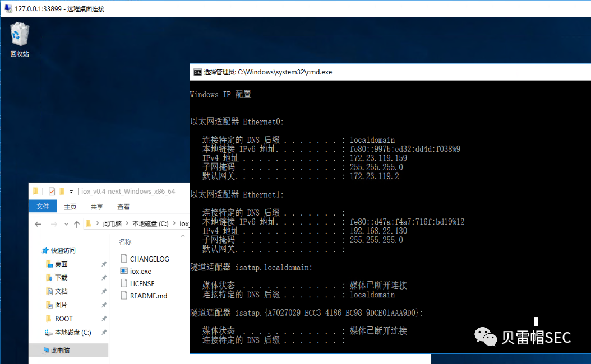Select the README.md file

coord(148,296)
